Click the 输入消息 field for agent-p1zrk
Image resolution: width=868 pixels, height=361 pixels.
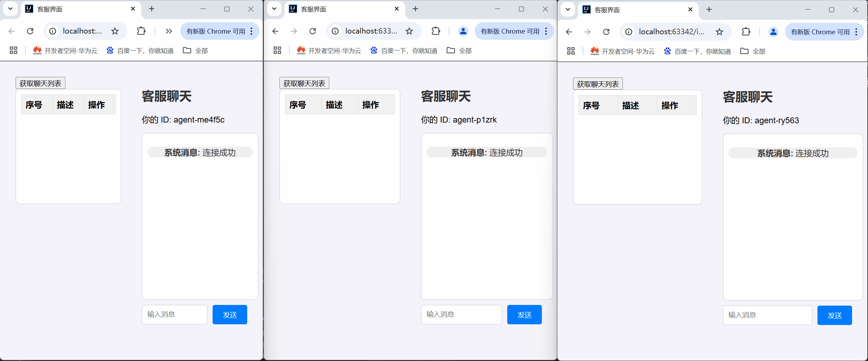[x=461, y=314]
